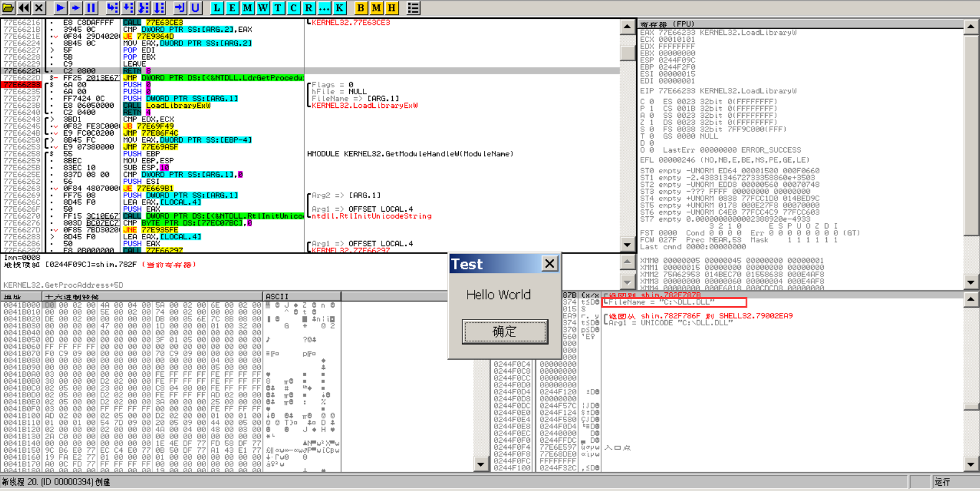
Task: Click the 十六进制转储 column header
Action: click(x=153, y=296)
